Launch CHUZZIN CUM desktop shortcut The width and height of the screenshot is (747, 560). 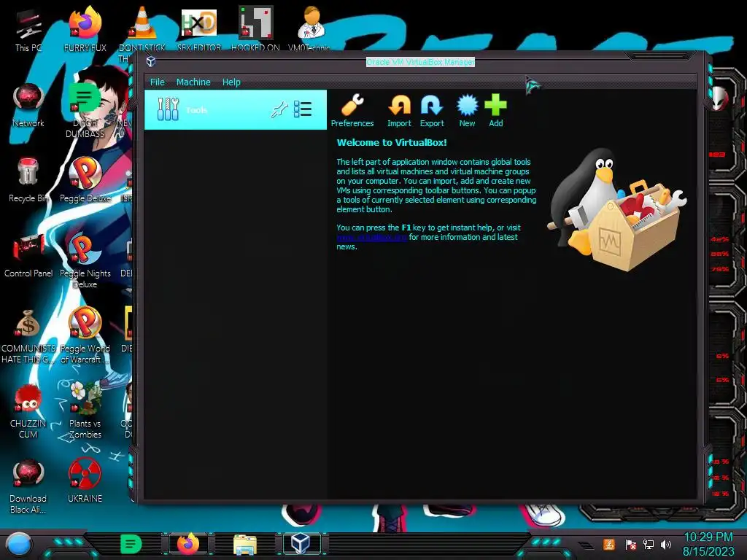coord(28,411)
